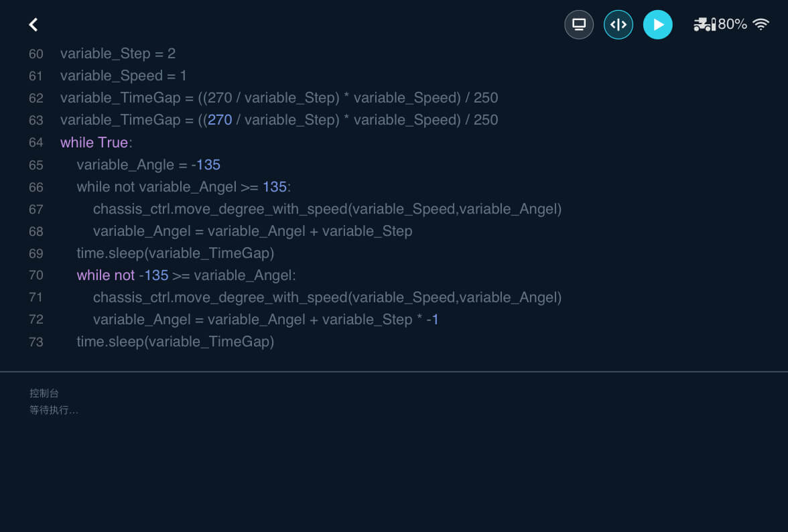
Task: Open the monitor display view icon
Action: [579, 25]
